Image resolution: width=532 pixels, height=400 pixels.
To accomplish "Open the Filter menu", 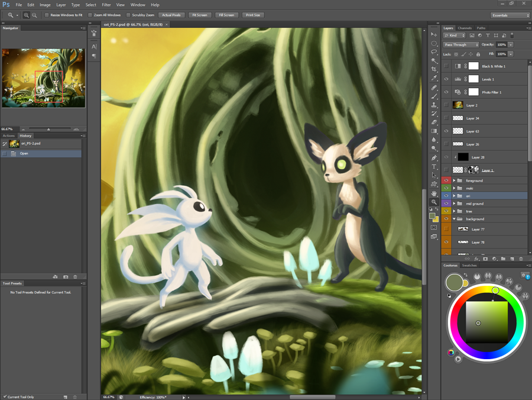I will coord(106,5).
